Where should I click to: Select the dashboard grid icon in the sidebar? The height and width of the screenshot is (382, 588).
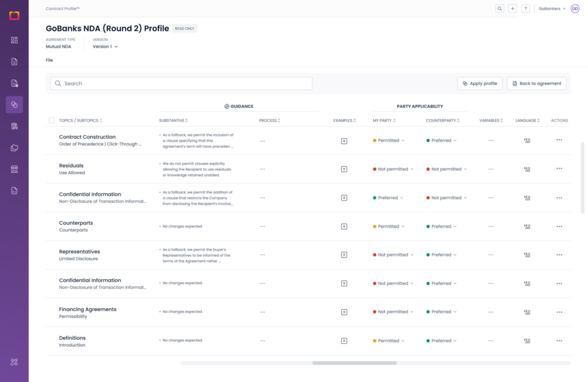[14, 40]
